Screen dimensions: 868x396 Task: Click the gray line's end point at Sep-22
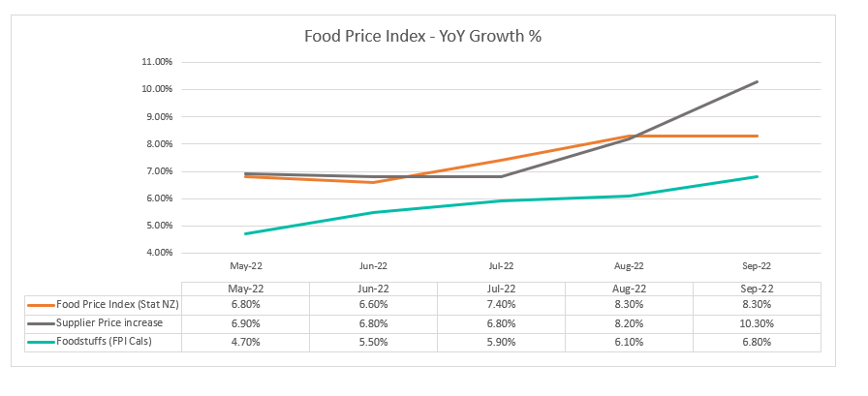point(757,81)
